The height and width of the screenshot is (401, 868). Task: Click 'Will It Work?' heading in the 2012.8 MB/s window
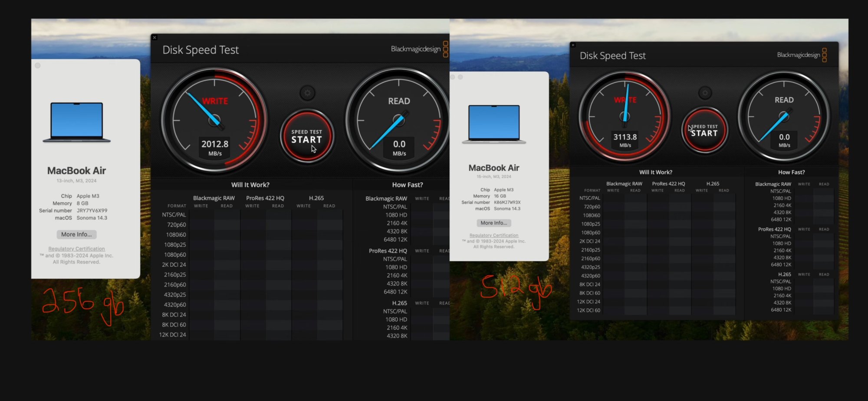coord(250,185)
